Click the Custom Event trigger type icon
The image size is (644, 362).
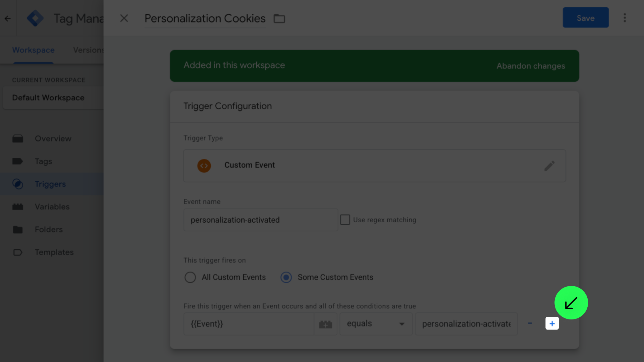[x=204, y=165]
